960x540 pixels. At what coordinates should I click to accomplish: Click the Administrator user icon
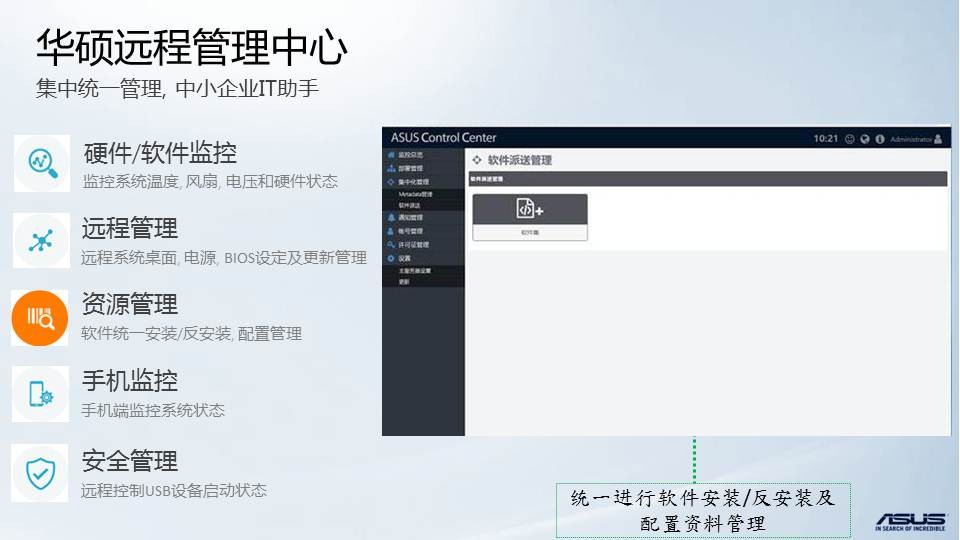point(938,139)
